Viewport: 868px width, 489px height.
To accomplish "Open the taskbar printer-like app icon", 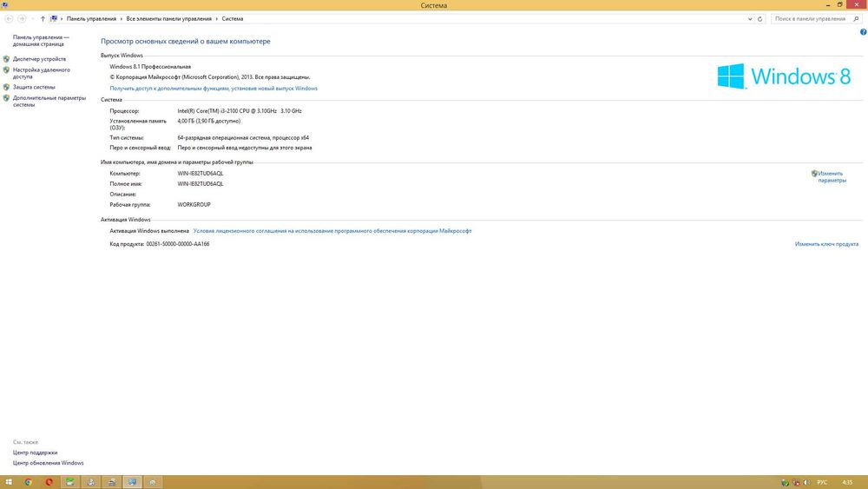I will click(111, 482).
